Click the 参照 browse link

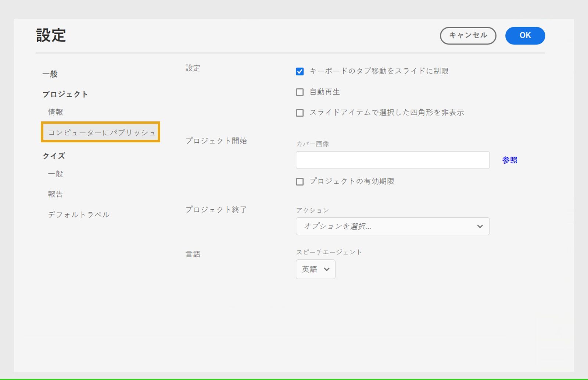pyautogui.click(x=510, y=160)
